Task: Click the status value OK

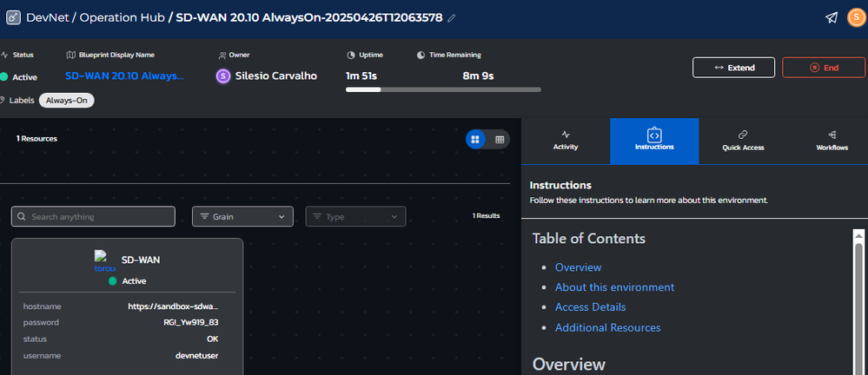Action: 213,339
